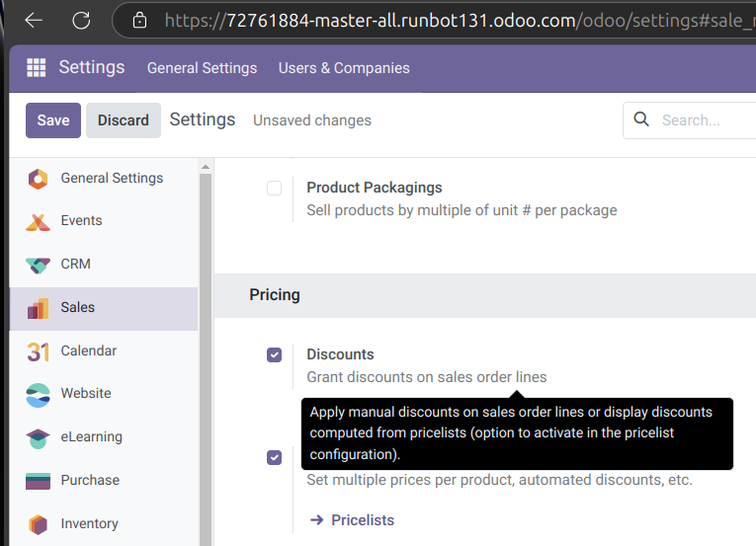Reload the page with refresh icon
Viewport: 756px width, 546px height.
pos(81,20)
